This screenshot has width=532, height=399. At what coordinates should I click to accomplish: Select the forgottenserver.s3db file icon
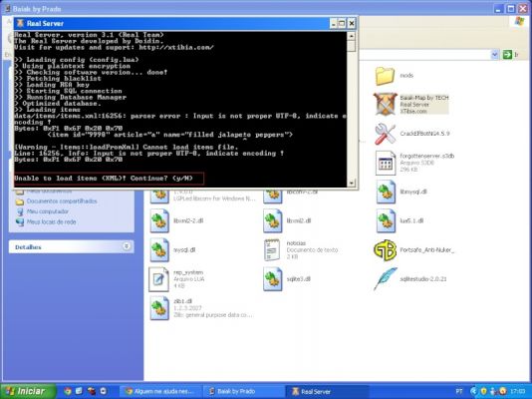(x=386, y=163)
